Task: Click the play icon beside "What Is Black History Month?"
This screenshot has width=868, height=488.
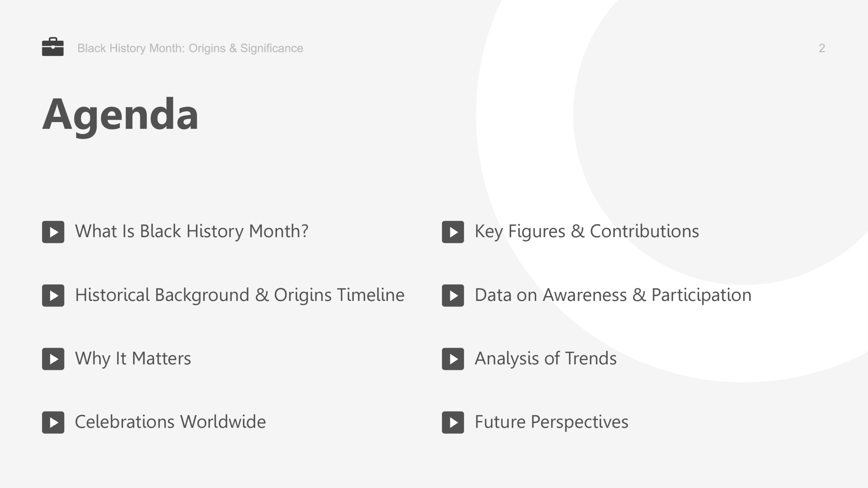Action: (53, 232)
